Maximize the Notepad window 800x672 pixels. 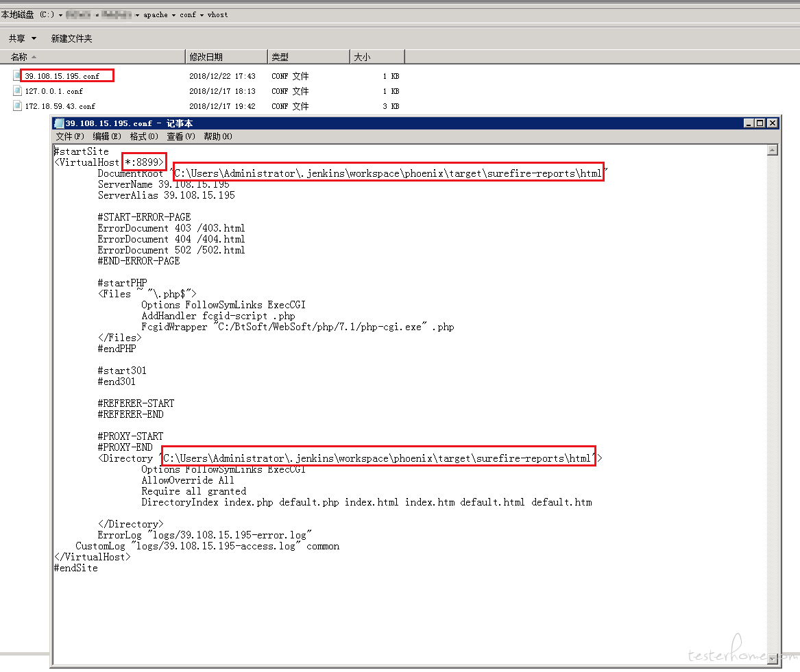pyautogui.click(x=760, y=123)
